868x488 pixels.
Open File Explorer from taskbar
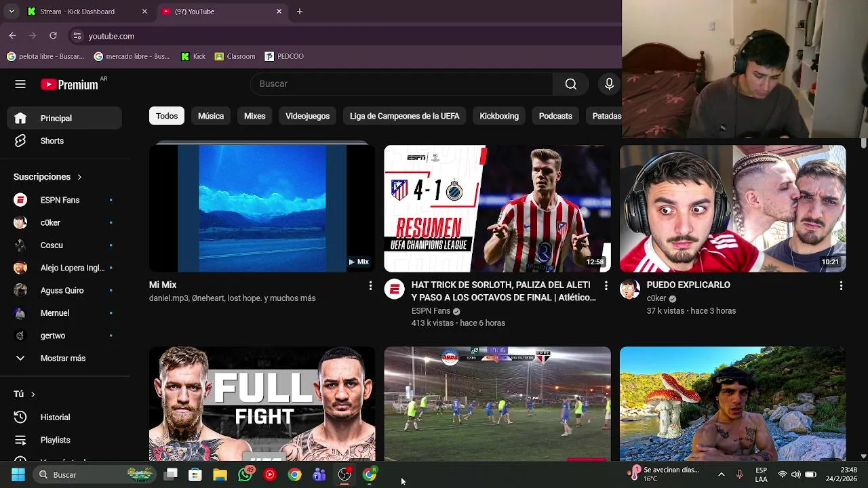click(x=220, y=474)
